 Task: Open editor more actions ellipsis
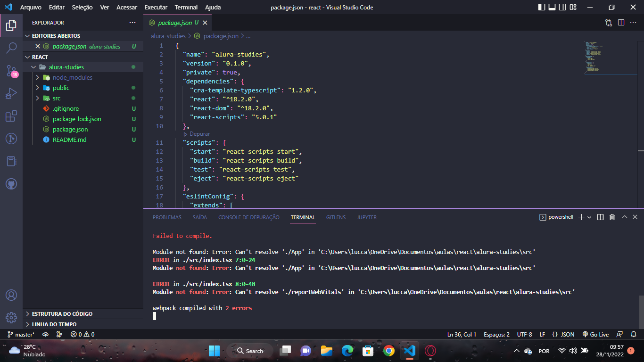point(634,23)
